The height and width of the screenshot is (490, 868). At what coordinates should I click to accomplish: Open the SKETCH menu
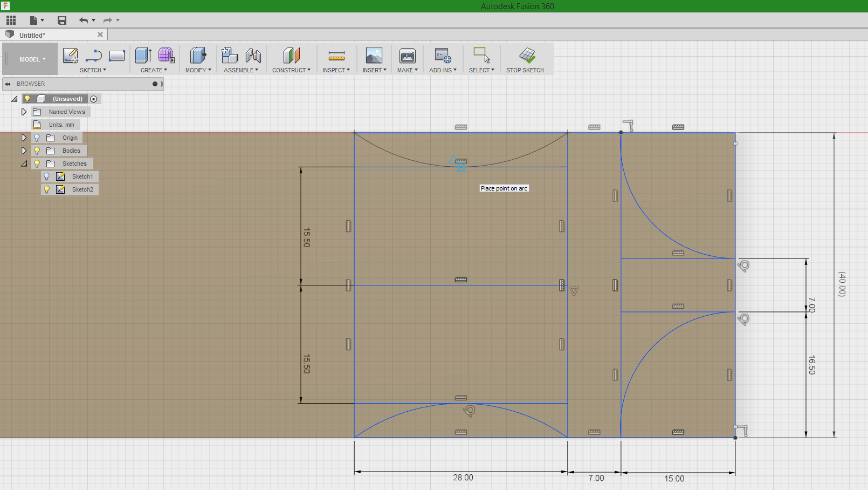pyautogui.click(x=93, y=70)
